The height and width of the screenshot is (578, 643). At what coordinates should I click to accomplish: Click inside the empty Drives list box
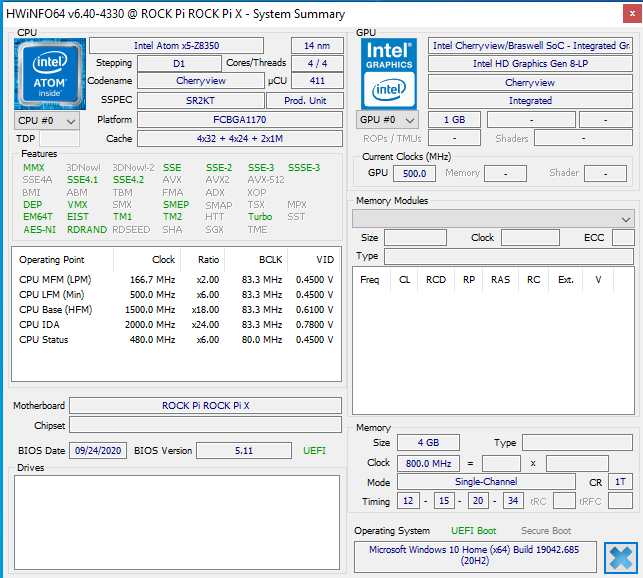point(177,523)
